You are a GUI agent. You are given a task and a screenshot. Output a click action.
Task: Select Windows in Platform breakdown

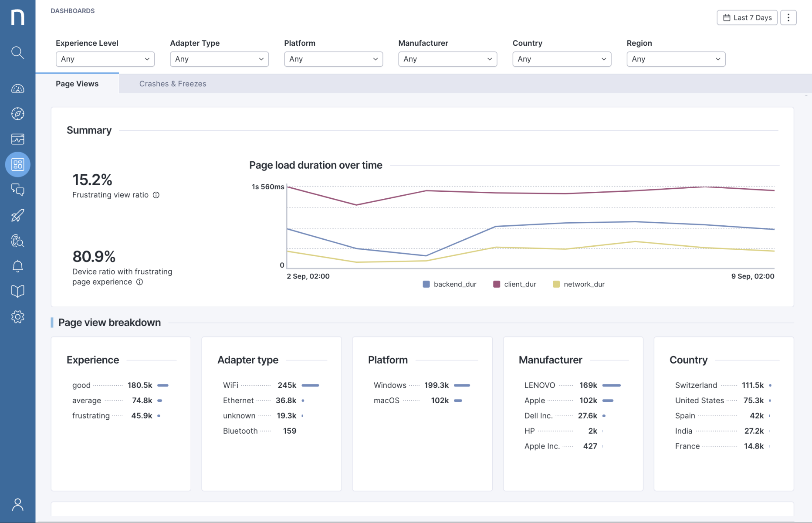[422, 385]
